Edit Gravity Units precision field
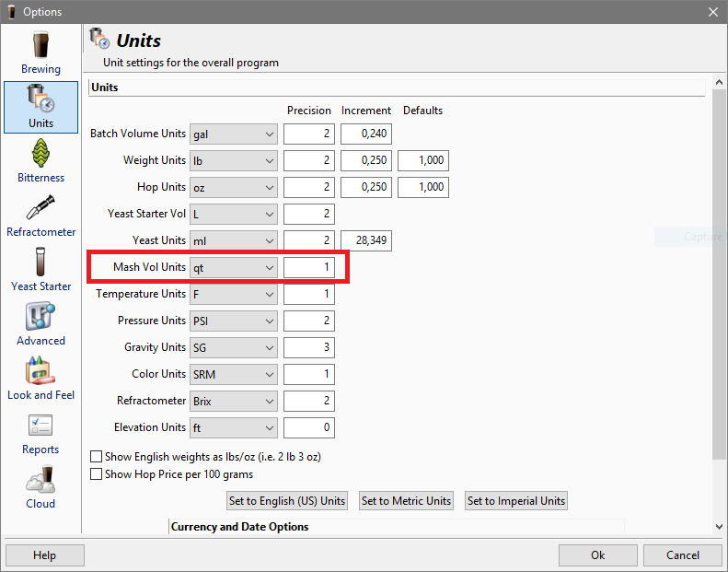This screenshot has width=728, height=572. point(309,347)
